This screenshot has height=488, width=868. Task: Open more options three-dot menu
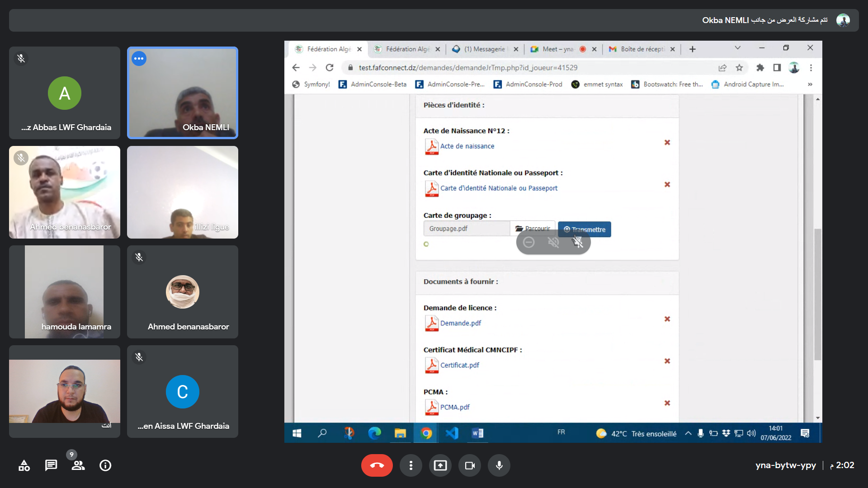pyautogui.click(x=410, y=465)
